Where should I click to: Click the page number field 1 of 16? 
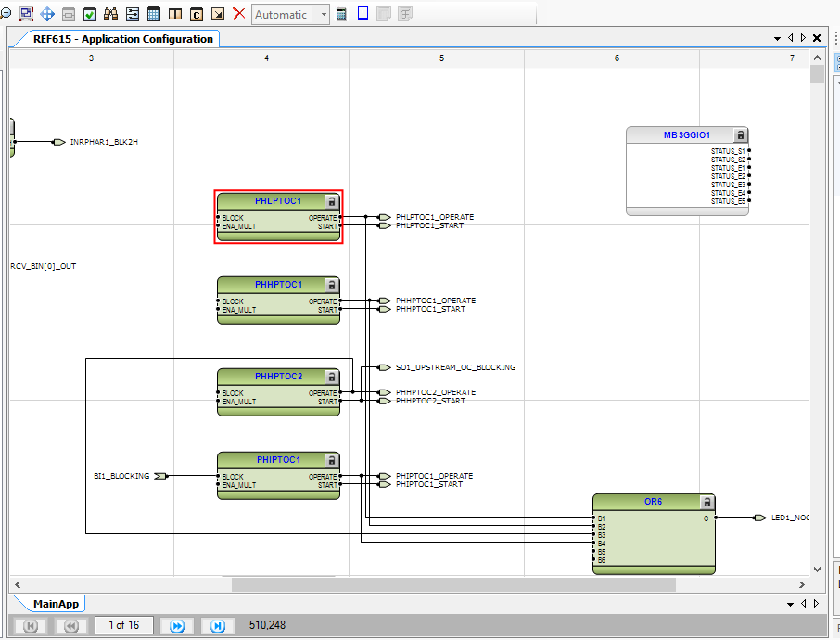pyautogui.click(x=123, y=625)
